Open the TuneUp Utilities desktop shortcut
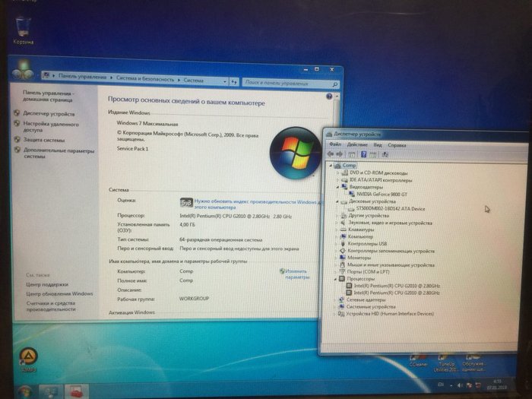The image size is (532, 399). coord(446,363)
